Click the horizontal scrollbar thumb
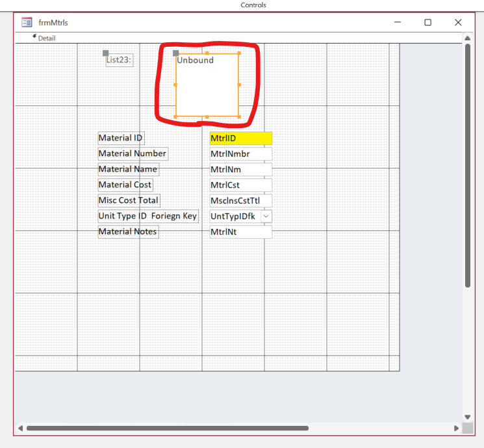 click(x=168, y=428)
